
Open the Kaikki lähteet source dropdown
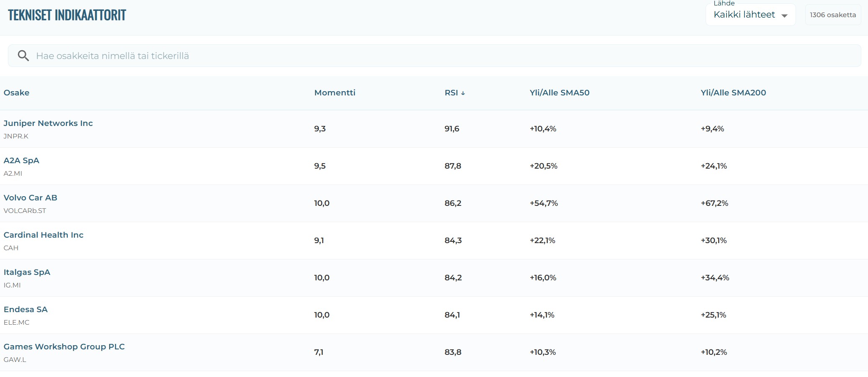pos(744,15)
